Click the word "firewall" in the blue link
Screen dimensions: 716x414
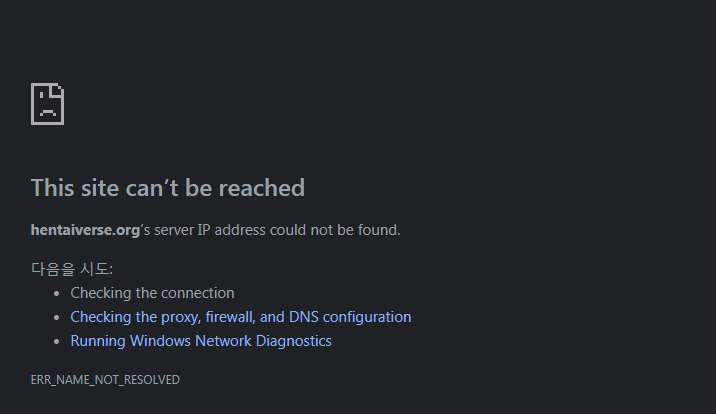tap(230, 317)
